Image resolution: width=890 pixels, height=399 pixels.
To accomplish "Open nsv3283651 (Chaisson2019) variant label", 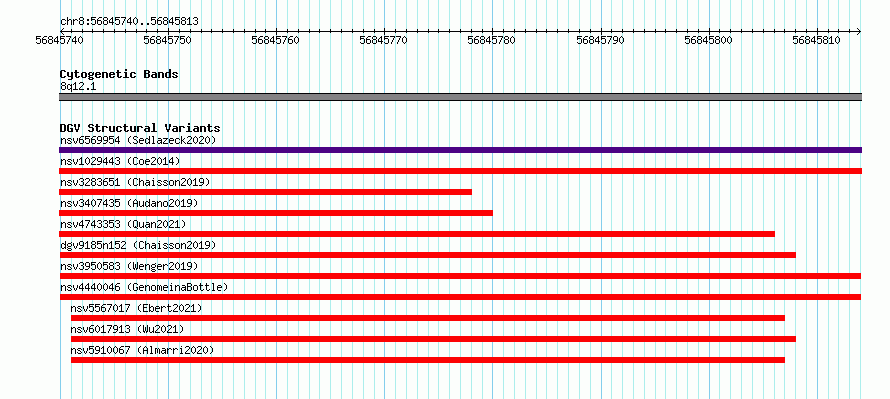I will coord(135,182).
